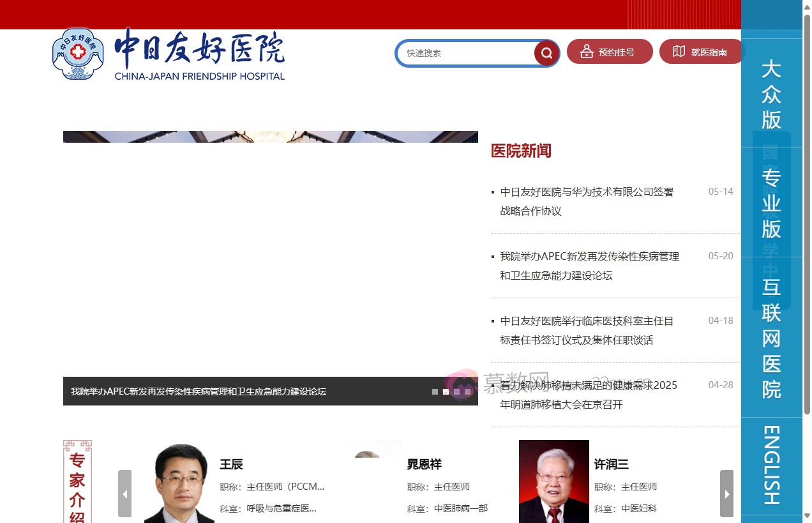Select the first banner slide dot
Viewport: 812px width, 523px height.
pyautogui.click(x=435, y=391)
